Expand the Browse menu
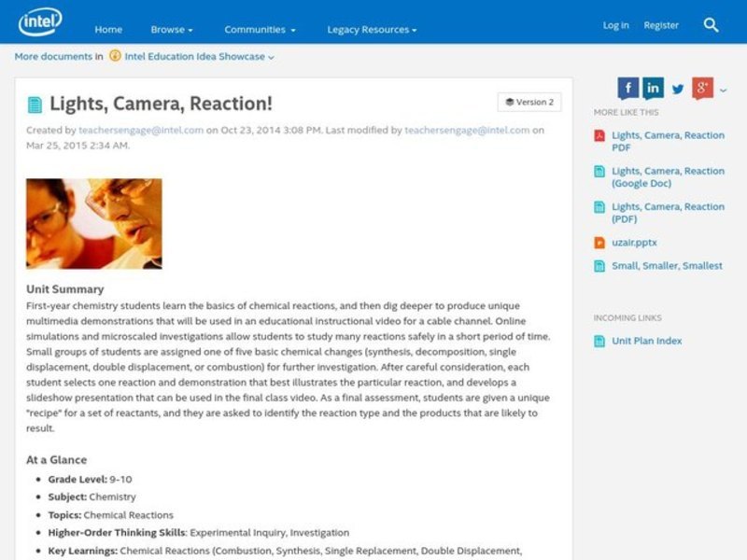 (171, 29)
